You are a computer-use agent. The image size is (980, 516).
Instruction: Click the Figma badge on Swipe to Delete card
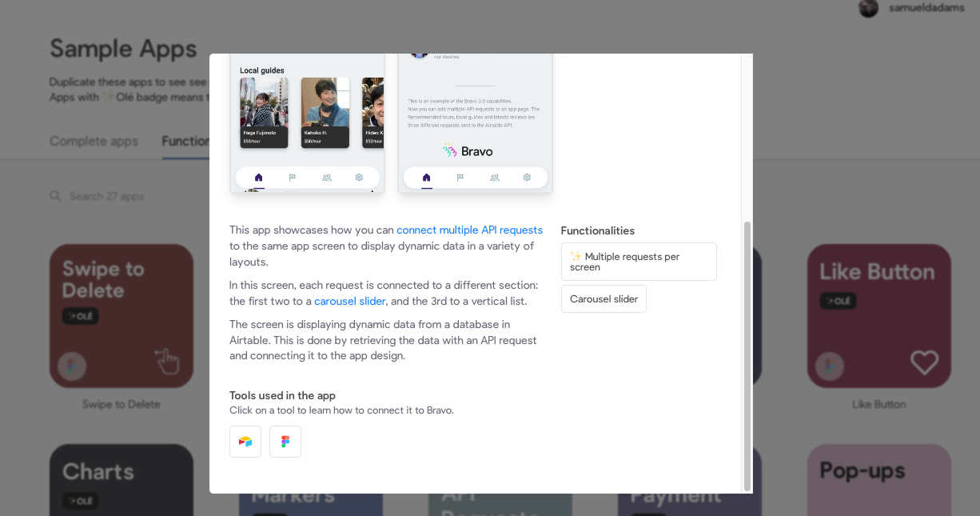72,366
